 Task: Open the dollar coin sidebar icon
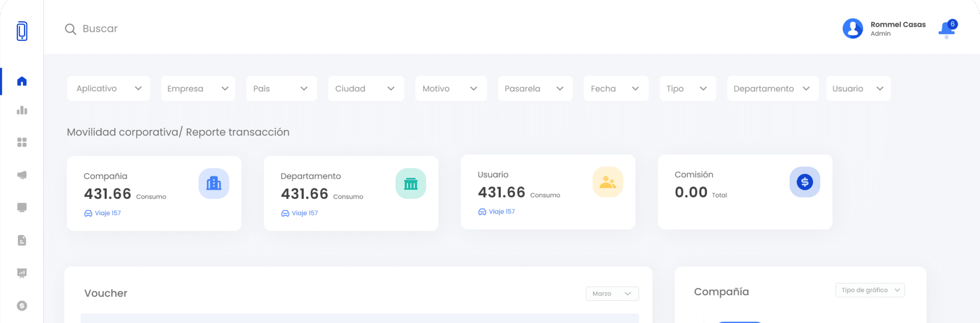pos(22,305)
